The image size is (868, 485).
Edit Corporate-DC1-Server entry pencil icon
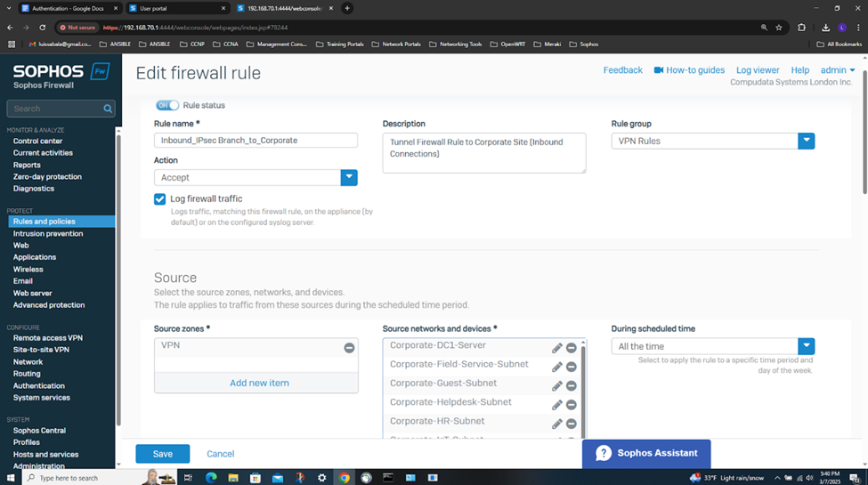[557, 348]
